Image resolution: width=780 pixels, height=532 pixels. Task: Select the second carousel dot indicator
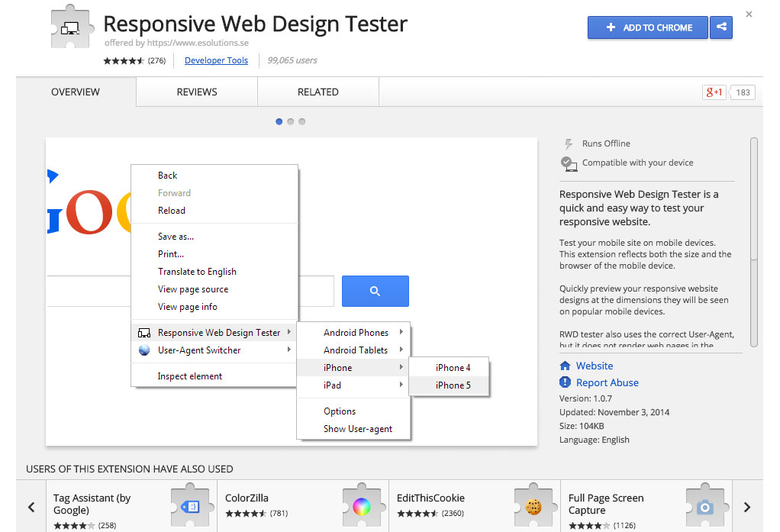(x=291, y=121)
